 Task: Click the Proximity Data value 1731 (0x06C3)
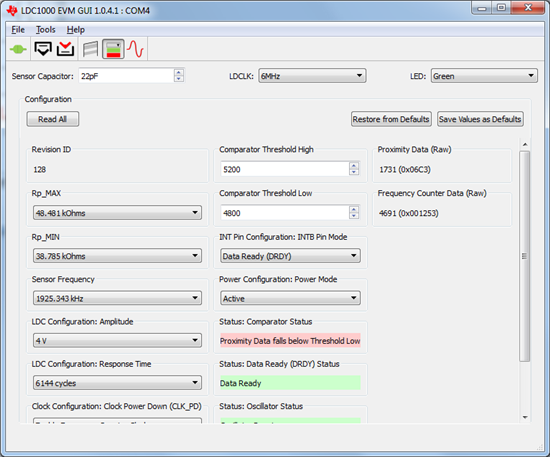[405, 170]
